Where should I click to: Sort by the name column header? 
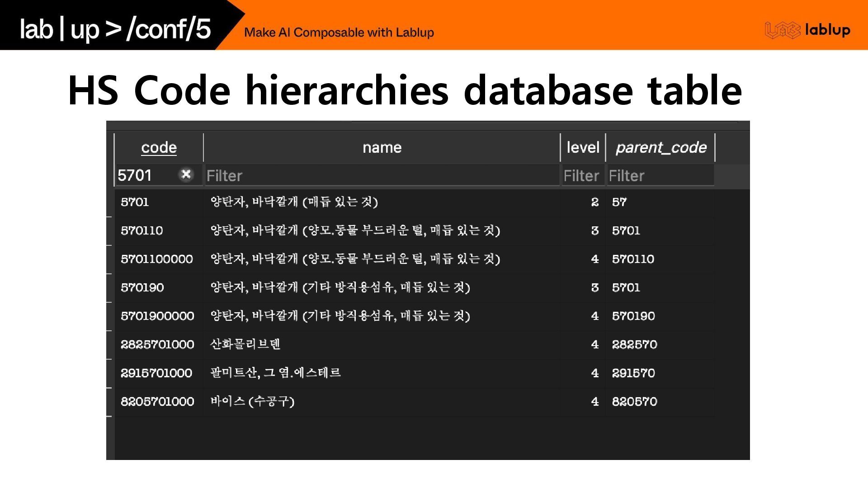(x=382, y=148)
